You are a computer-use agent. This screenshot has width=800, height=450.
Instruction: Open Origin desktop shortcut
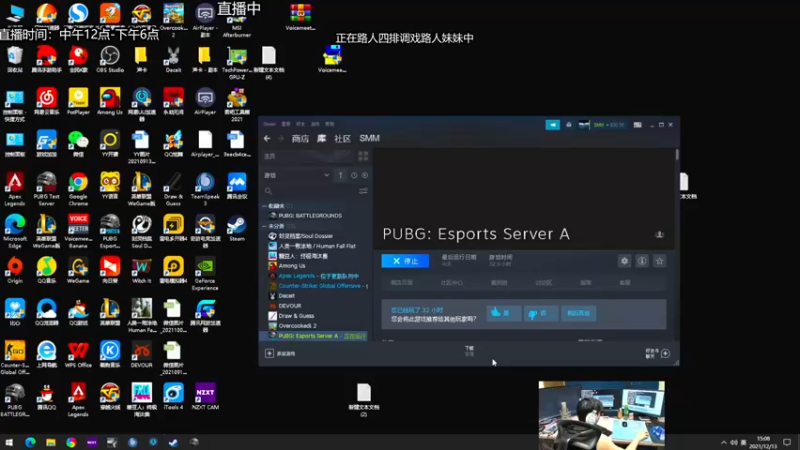pos(15,270)
